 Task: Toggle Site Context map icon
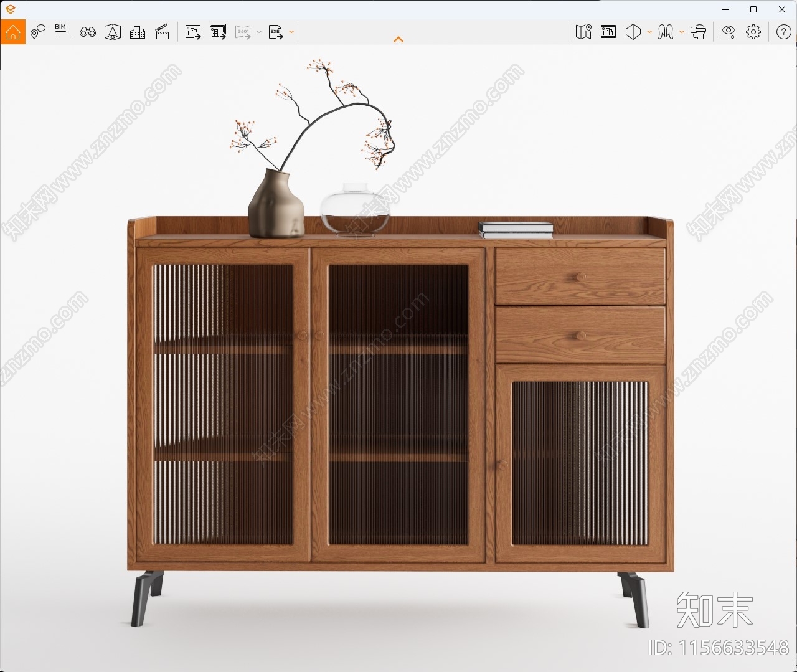coord(666,32)
